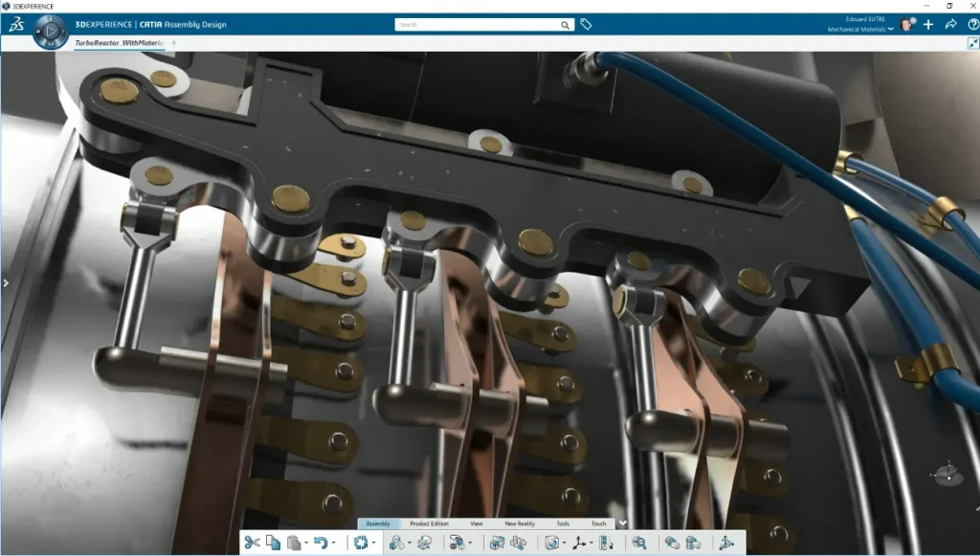Switch to the New Reality tab
The image size is (980, 556).
tap(520, 523)
